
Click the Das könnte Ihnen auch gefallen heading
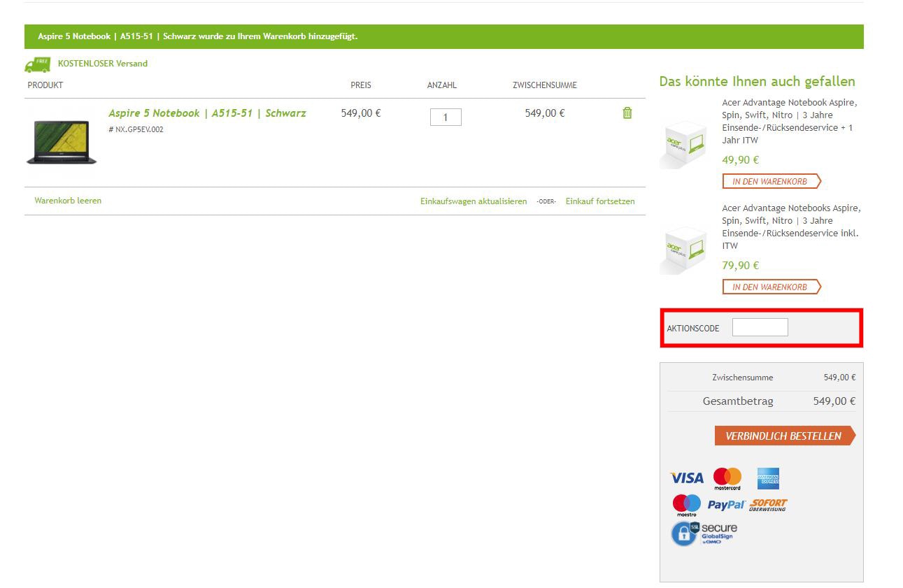[x=757, y=82]
